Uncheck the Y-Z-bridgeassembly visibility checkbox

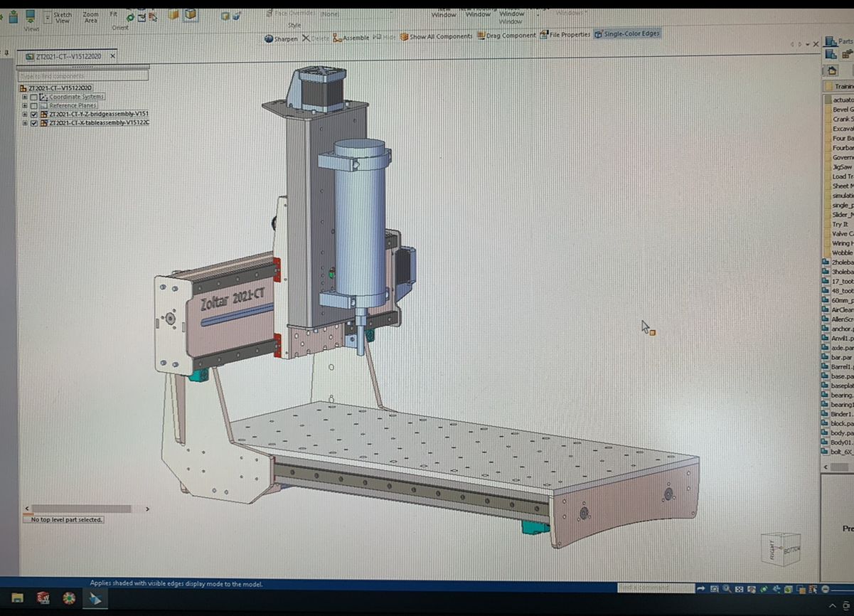coord(34,114)
